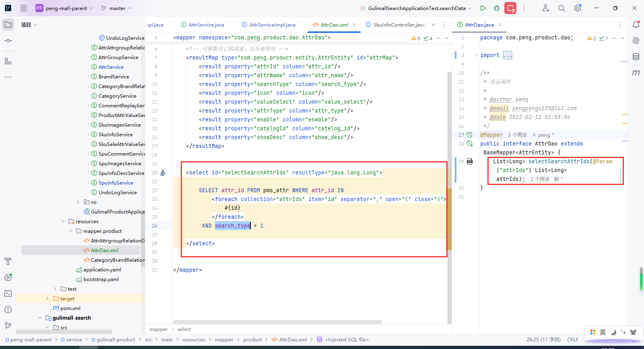Open the AI assistant spiral icon
The width and height of the screenshot is (644, 349).
pyautogui.click(x=636, y=41)
